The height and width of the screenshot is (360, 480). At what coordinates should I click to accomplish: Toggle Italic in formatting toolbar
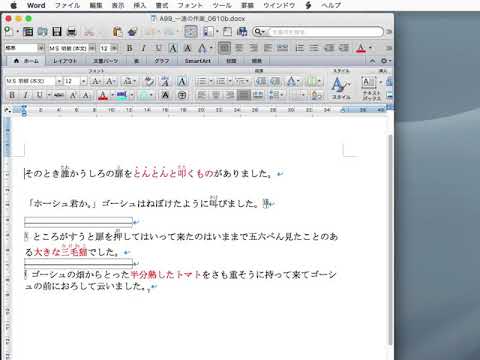[144, 48]
